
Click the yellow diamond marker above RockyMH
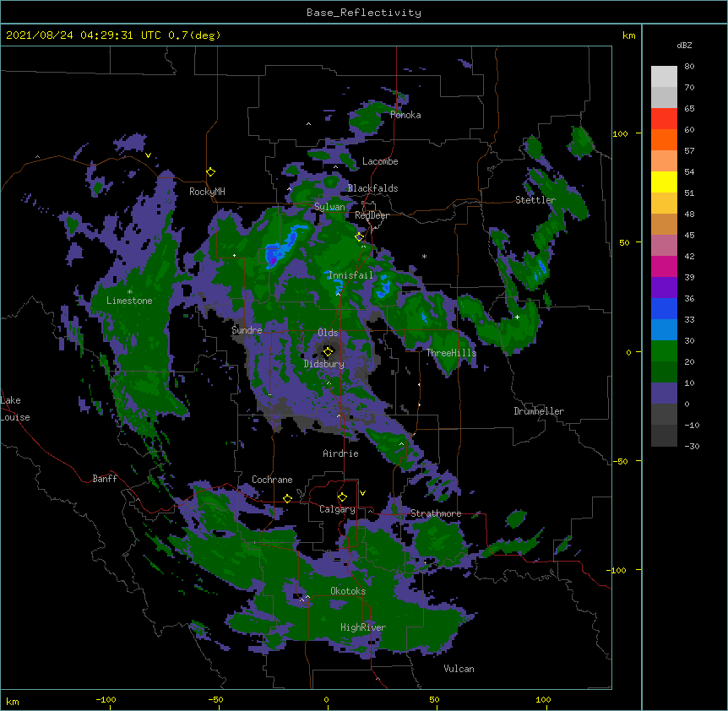pos(210,172)
